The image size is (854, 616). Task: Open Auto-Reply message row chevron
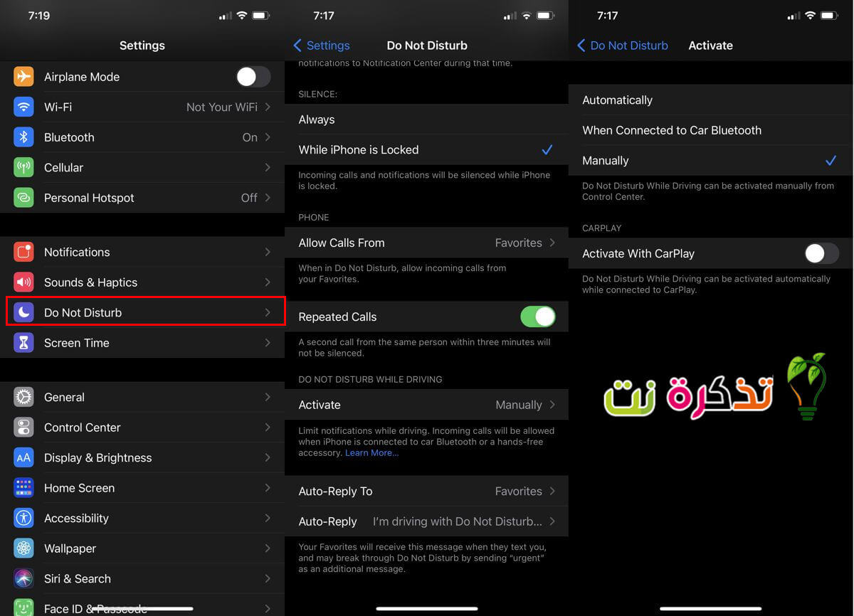point(552,521)
